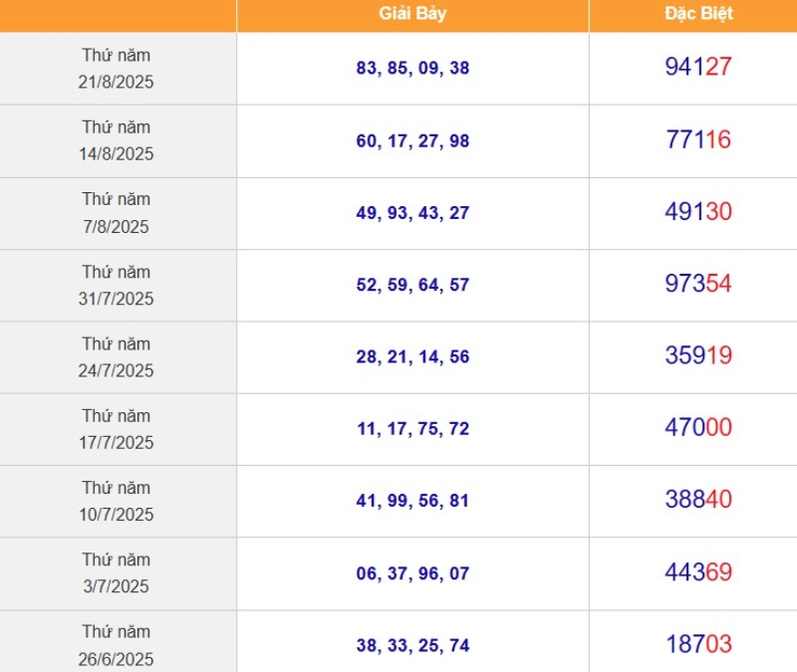Screen dimensions: 797x672
Task: Click the 7/8/2025 date cell
Action: (x=117, y=213)
